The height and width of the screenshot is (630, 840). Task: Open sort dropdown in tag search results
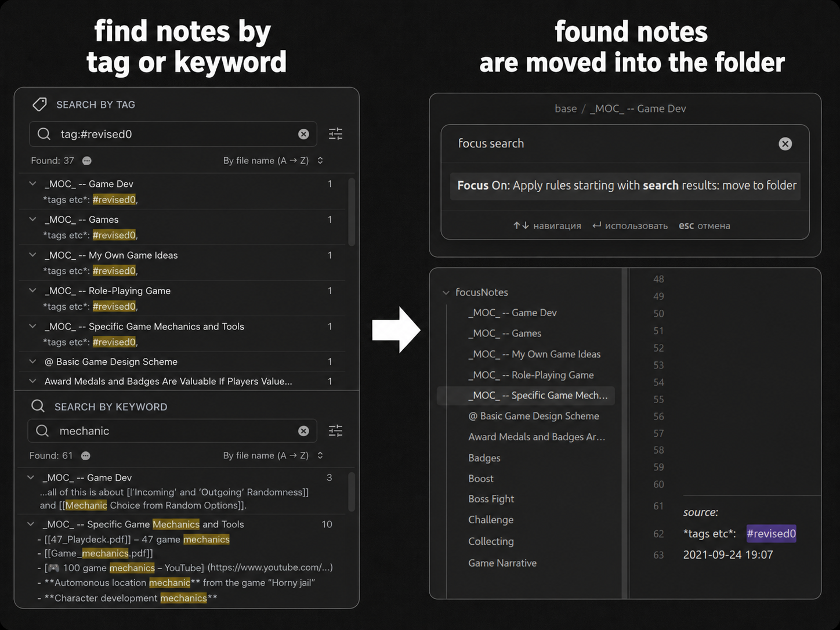(273, 161)
